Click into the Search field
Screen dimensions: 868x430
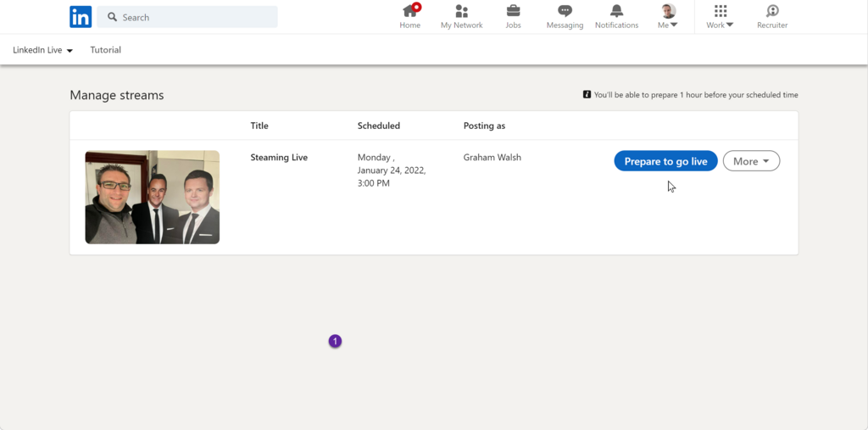coord(187,17)
